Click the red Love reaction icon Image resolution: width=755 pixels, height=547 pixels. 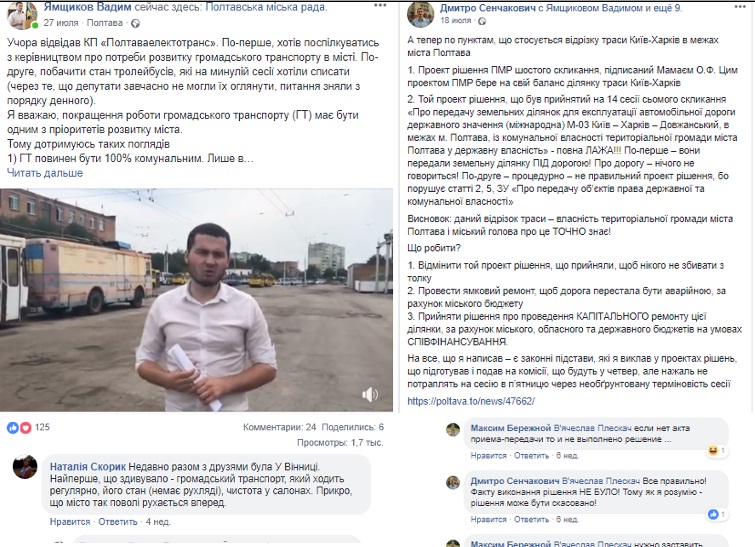(x=25, y=427)
